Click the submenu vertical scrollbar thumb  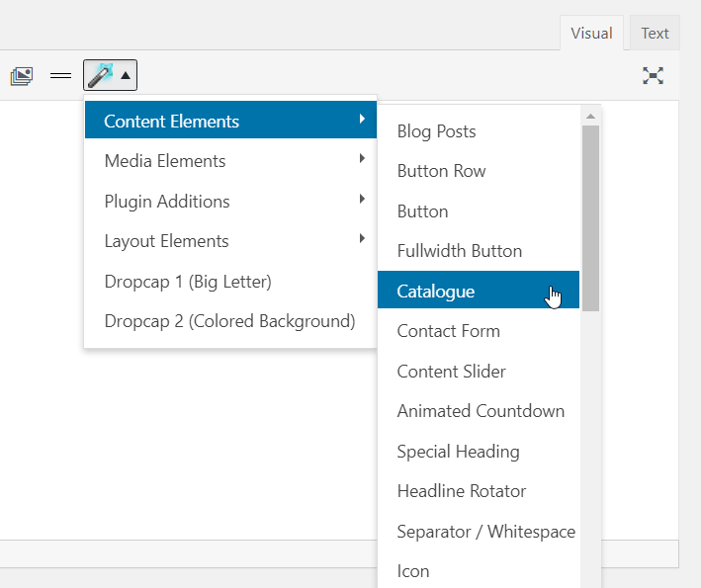point(590,217)
